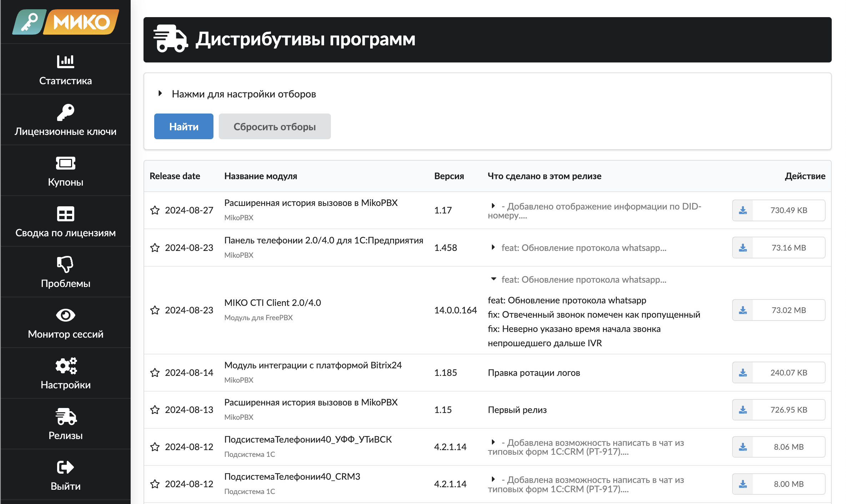
Task: Click the Release date column header
Action: (x=175, y=176)
